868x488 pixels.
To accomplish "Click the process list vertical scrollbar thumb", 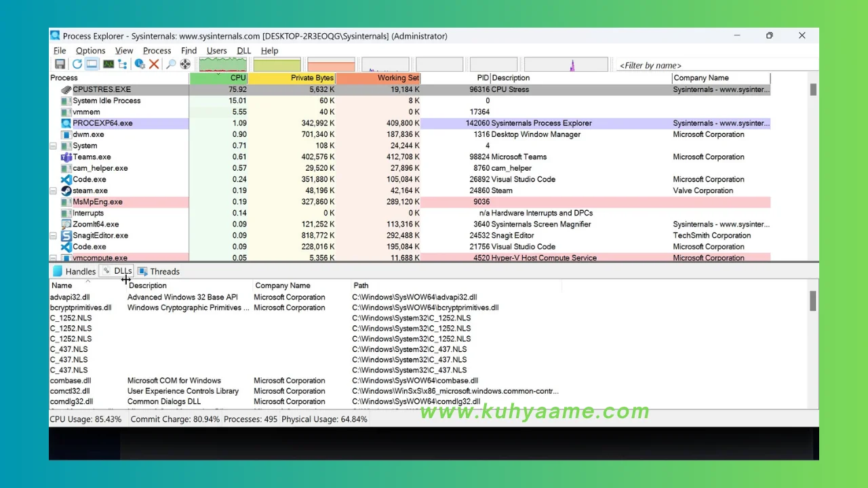I will (813, 89).
